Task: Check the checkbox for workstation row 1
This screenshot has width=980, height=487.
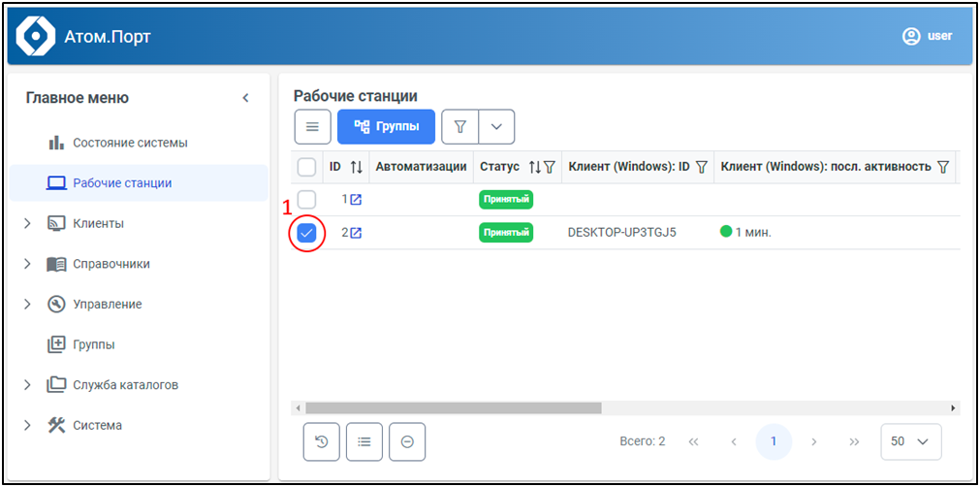Action: [306, 200]
